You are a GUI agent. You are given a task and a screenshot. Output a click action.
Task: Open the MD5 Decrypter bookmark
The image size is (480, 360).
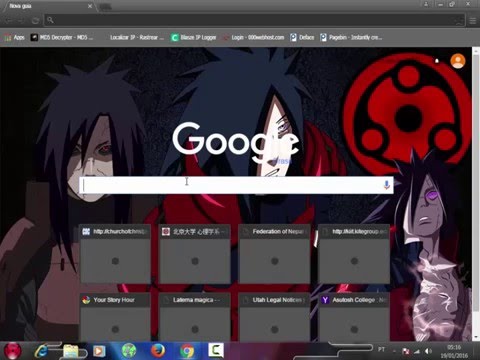[x=62, y=37]
